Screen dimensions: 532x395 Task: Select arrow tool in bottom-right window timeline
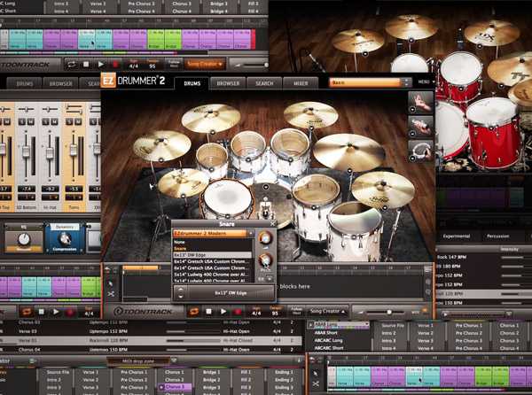[x=316, y=373]
